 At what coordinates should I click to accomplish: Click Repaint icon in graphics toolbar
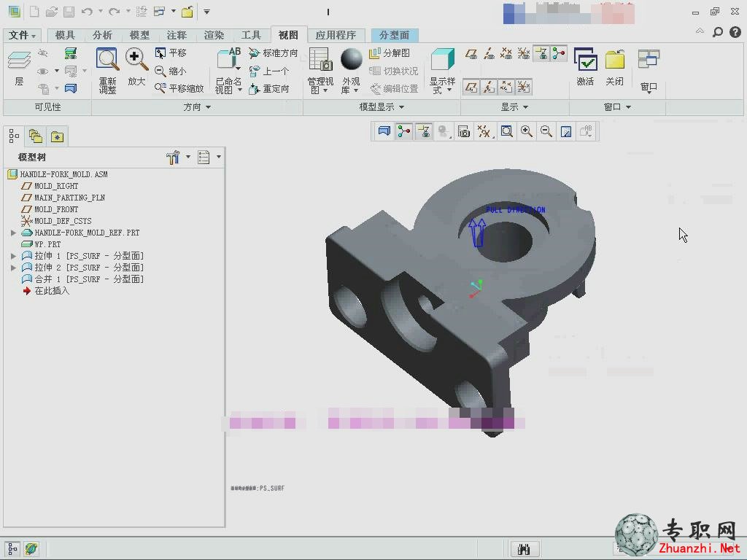[566, 131]
